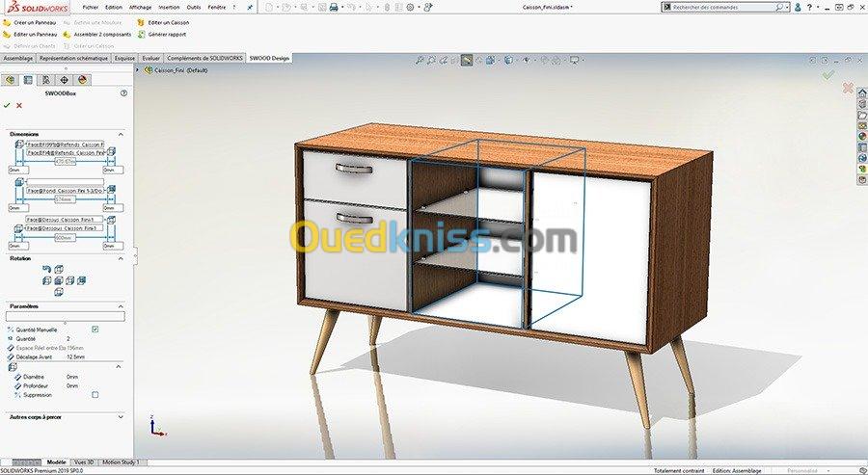Collapse the Dimensions section
868x475 pixels.
pos(121,134)
